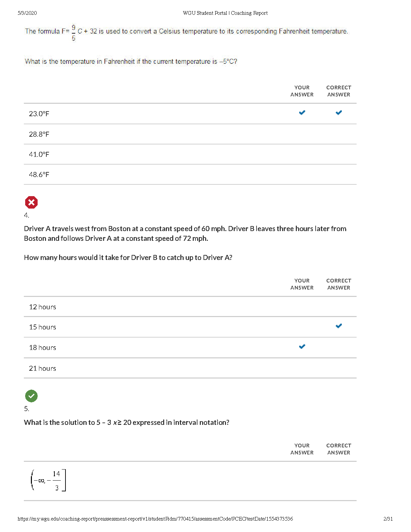Choose the 12 hours answer row
Viewport: 411px width, 532px height.
[190, 307]
